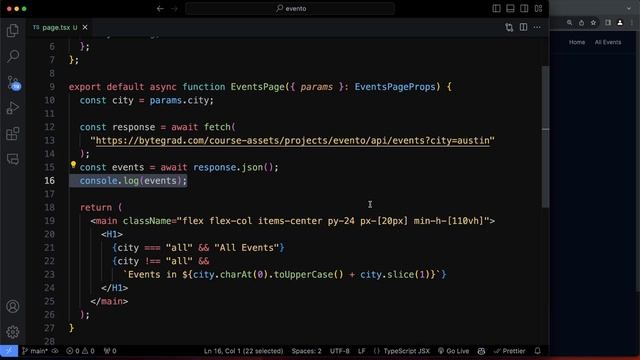Open Problems via errors and warnings count

(x=80, y=351)
